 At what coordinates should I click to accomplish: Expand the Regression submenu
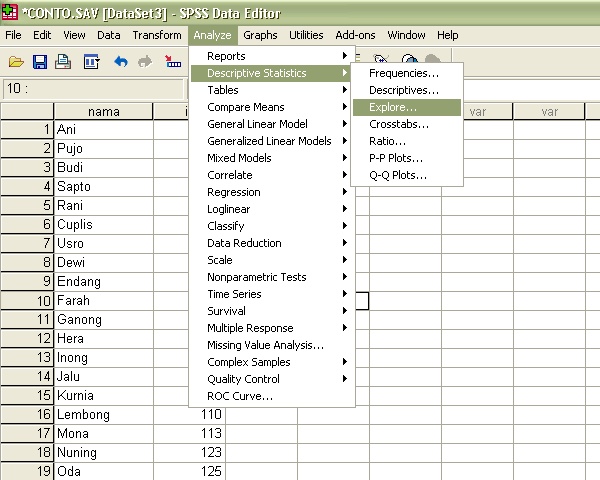pos(272,192)
